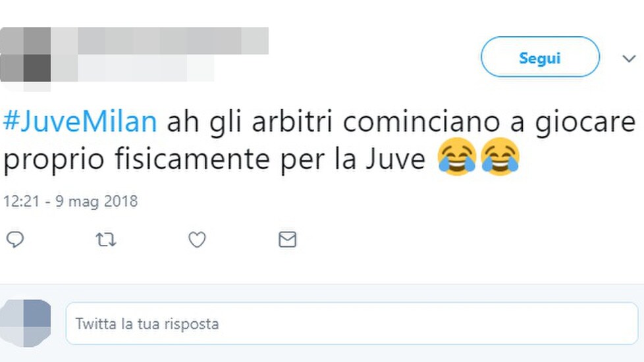This screenshot has height=362, width=644.
Task: Follow the author with the Segui button
Action: (540, 57)
